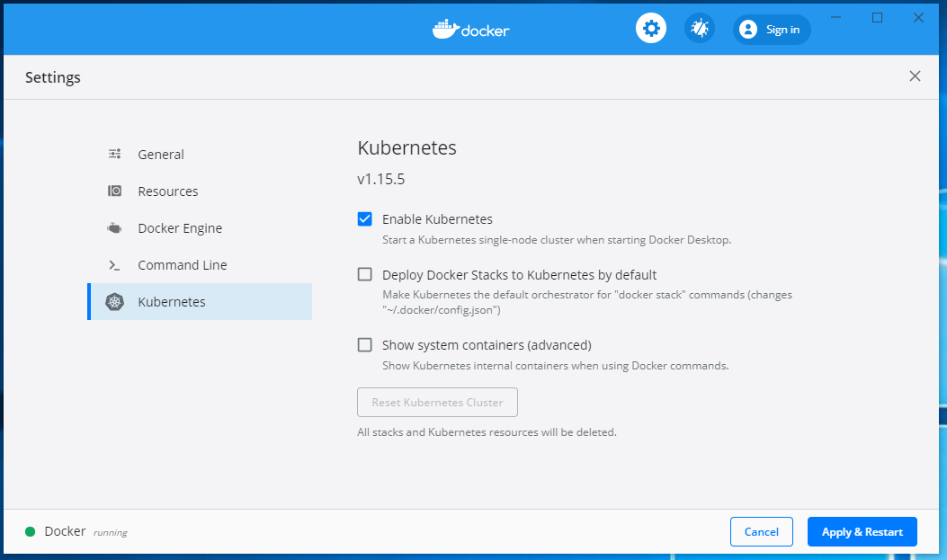Viewport: 947px width, 560px height.
Task: Maximize the Docker Desktop window
Action: coord(877,17)
